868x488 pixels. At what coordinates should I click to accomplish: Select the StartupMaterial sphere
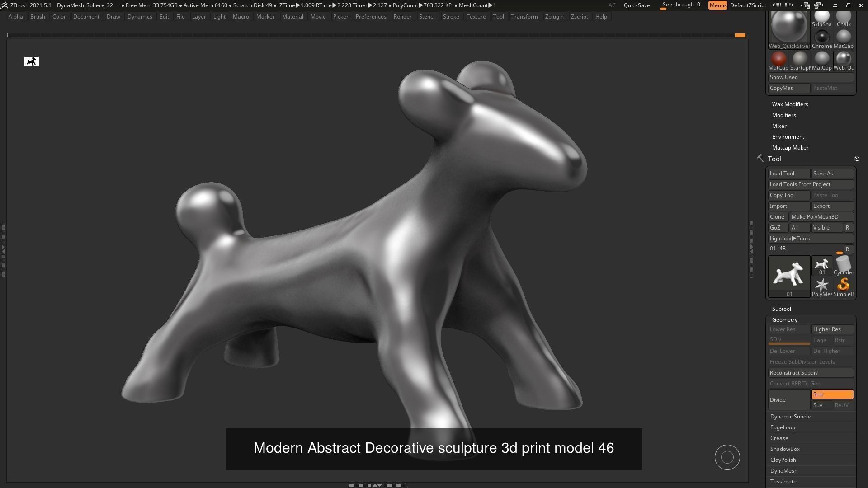click(800, 61)
